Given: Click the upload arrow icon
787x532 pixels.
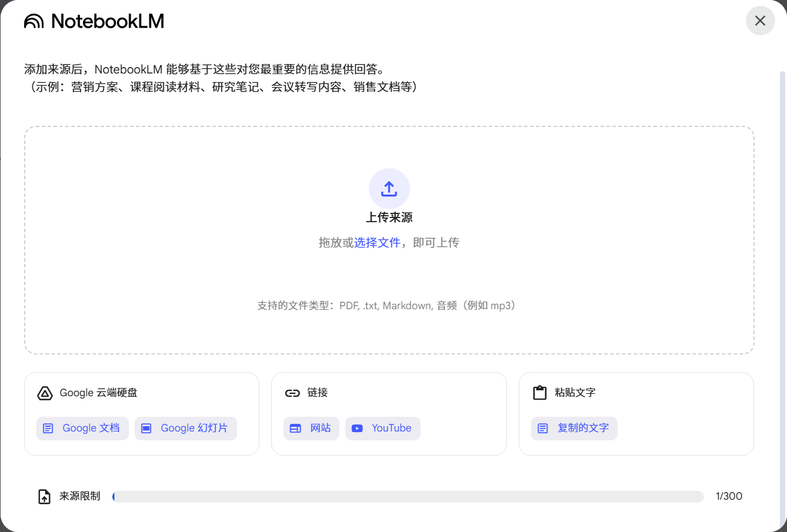Looking at the screenshot, I should [x=389, y=189].
